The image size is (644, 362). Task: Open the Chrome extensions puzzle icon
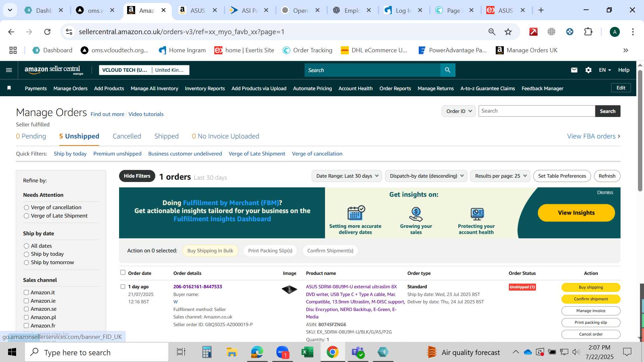pyautogui.click(x=588, y=32)
